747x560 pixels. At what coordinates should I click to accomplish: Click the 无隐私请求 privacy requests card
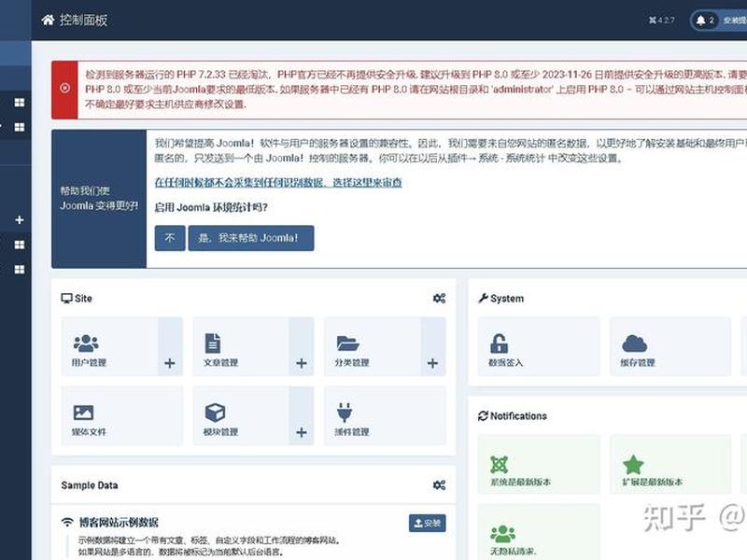point(539,532)
